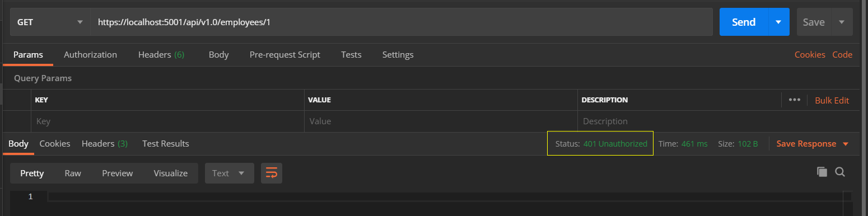The height and width of the screenshot is (216, 868).
Task: Select Visualize response view
Action: click(171, 173)
